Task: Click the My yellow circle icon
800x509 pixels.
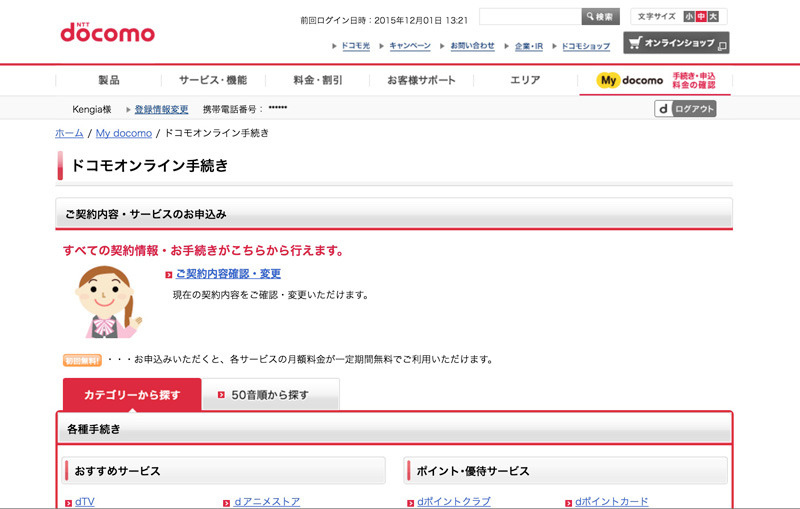Action: tap(608, 80)
